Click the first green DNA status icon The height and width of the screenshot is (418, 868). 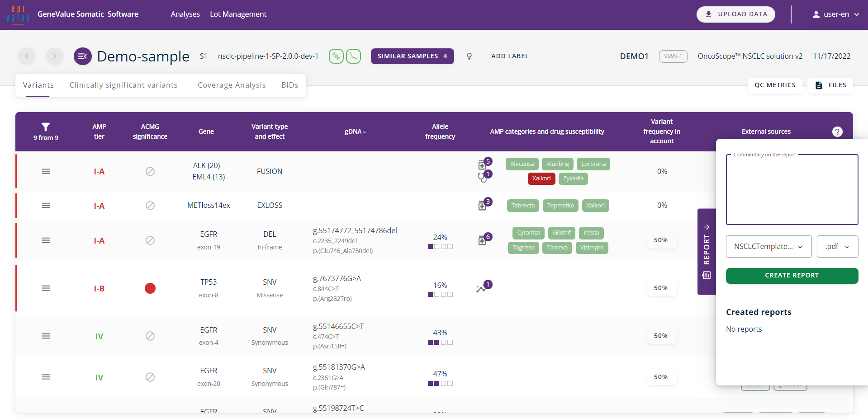click(x=336, y=56)
